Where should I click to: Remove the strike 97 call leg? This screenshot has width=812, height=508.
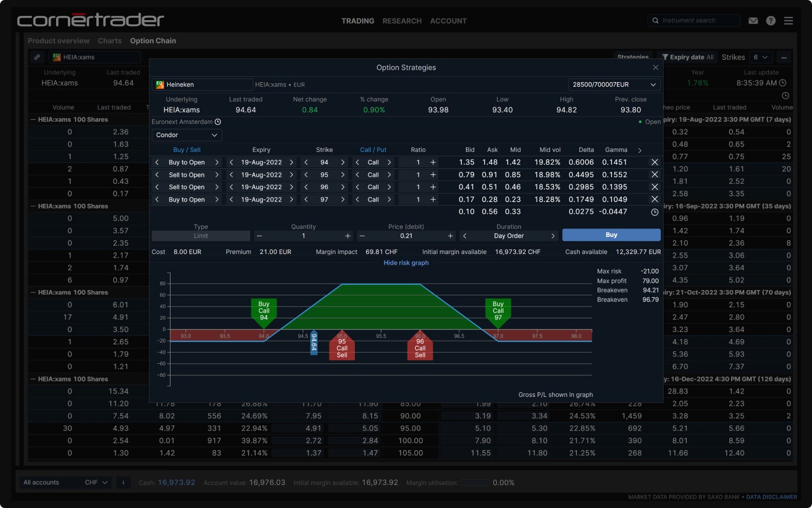(654, 199)
